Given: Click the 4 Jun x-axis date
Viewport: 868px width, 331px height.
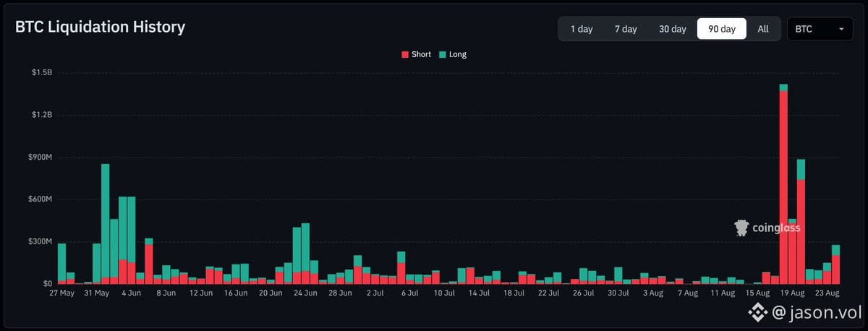Looking at the screenshot, I should tap(131, 293).
